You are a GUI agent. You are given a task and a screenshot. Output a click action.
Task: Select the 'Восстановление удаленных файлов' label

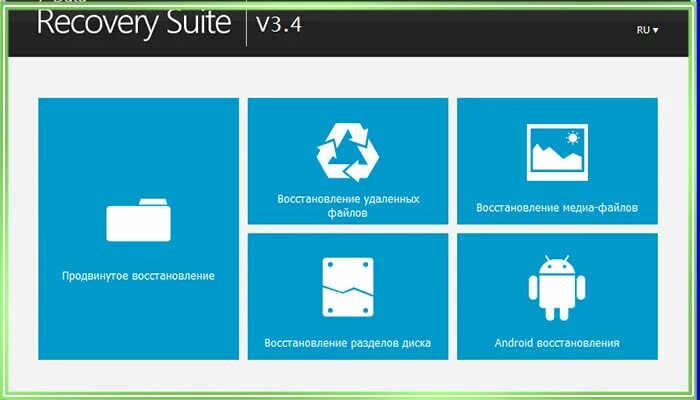pyautogui.click(x=348, y=206)
